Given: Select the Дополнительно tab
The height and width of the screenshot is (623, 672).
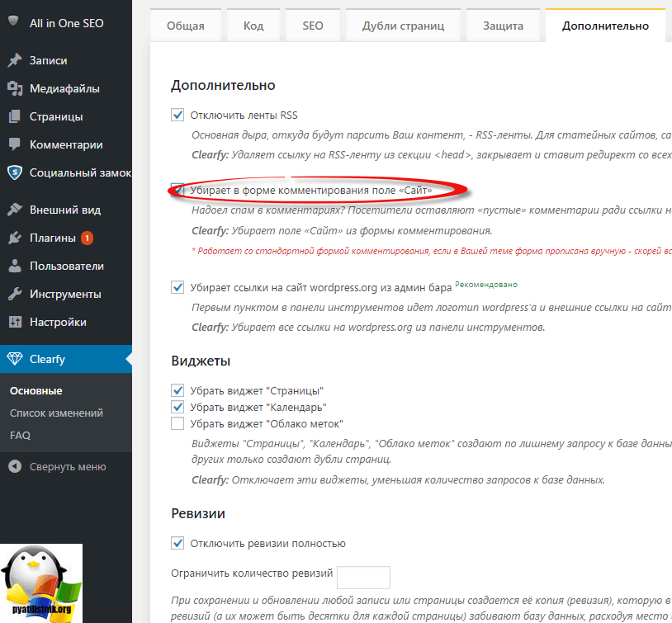Looking at the screenshot, I should [605, 26].
